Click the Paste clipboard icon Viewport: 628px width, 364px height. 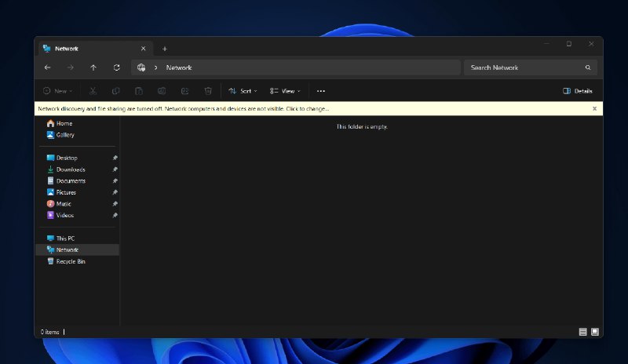coord(139,91)
